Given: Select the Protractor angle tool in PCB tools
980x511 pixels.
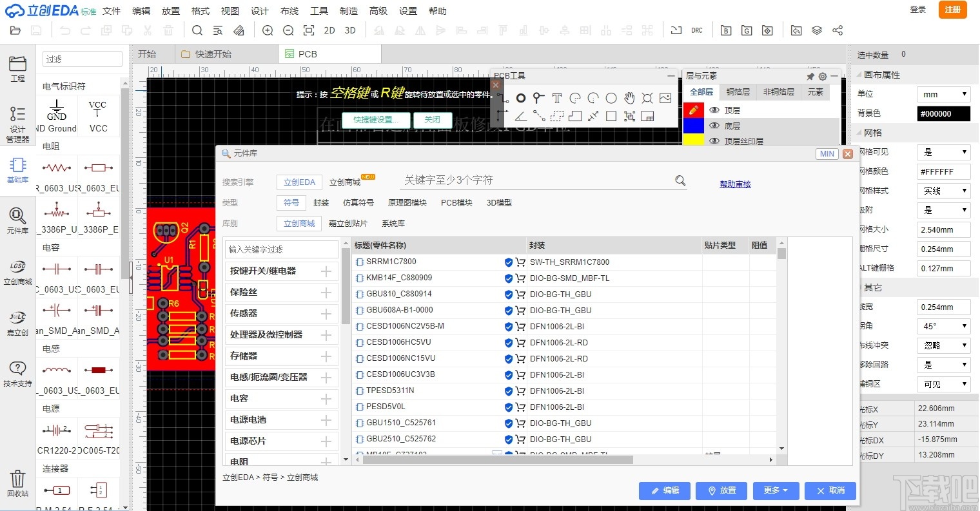Looking at the screenshot, I should 520,116.
